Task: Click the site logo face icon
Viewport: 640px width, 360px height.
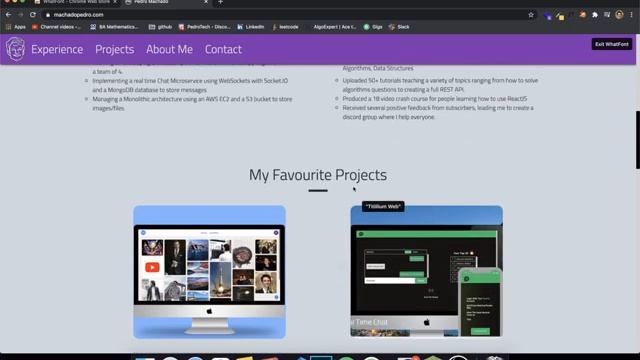Action: coord(16,49)
